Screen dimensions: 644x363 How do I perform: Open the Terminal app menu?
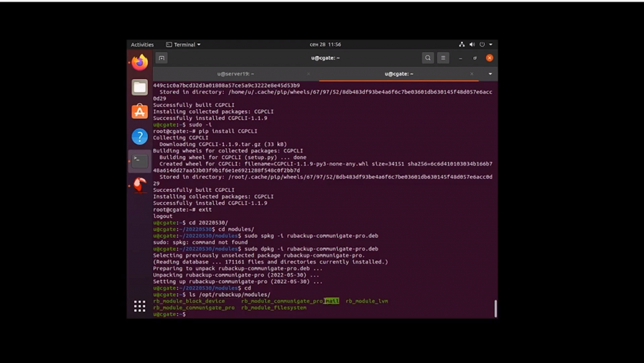coord(183,44)
